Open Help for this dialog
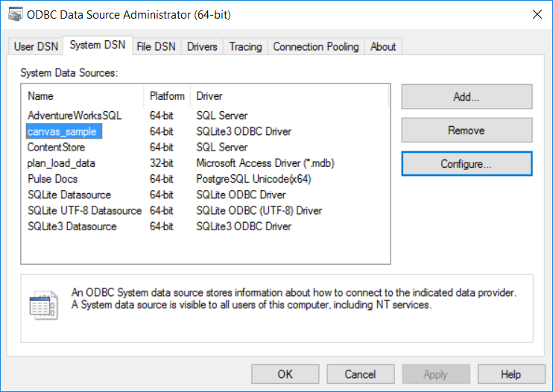 pos(511,374)
